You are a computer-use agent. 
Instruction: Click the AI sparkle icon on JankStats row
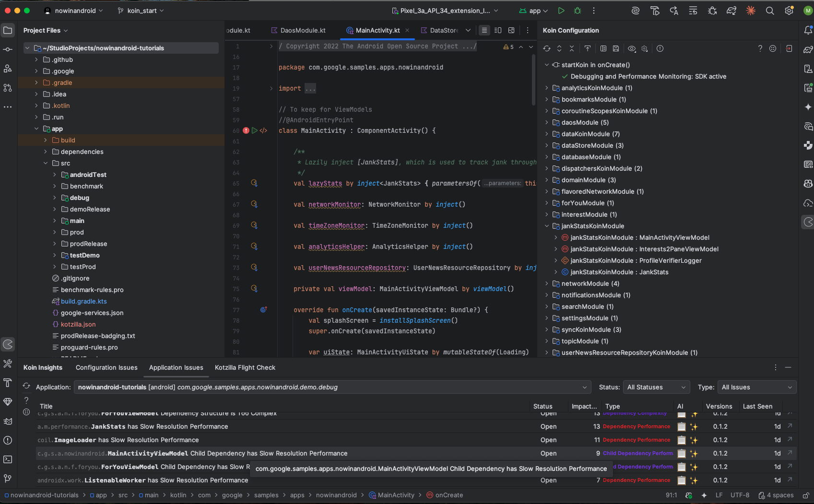pyautogui.click(x=694, y=426)
